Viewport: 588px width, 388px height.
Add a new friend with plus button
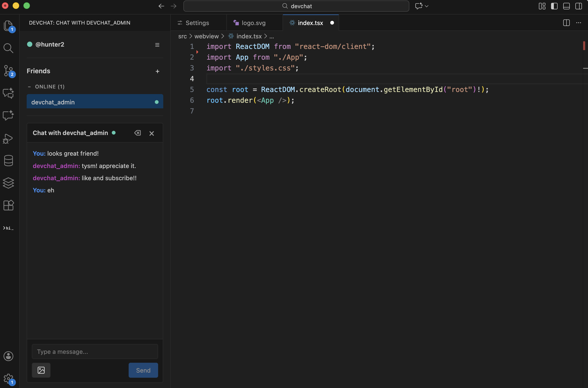click(157, 71)
